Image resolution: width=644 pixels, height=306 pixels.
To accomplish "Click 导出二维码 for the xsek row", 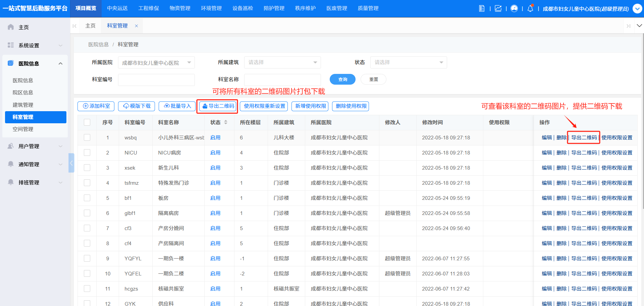I will point(584,168).
